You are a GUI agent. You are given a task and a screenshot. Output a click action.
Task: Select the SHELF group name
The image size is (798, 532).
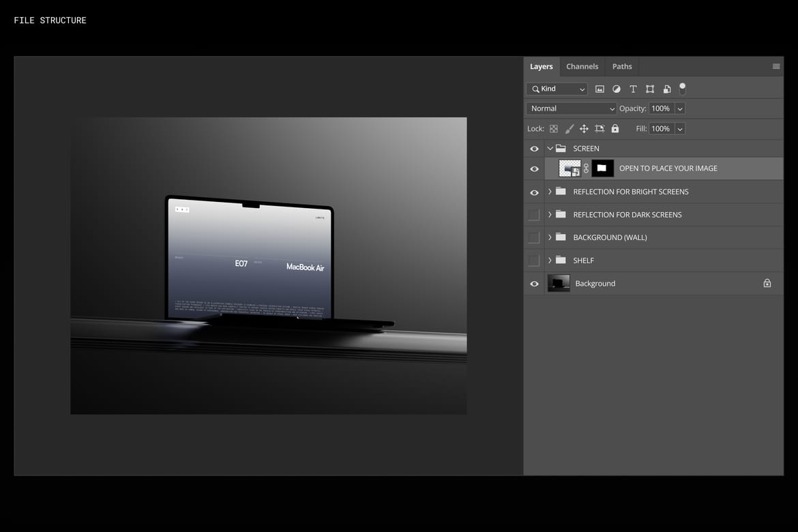tap(584, 261)
